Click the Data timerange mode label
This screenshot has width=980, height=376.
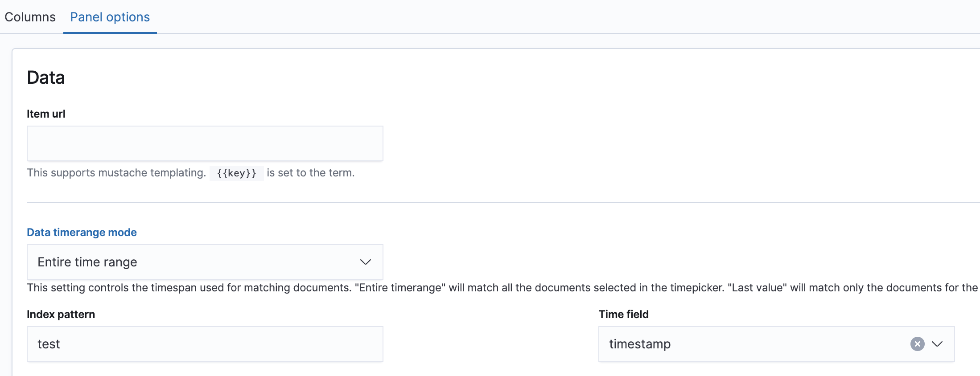coord(82,232)
